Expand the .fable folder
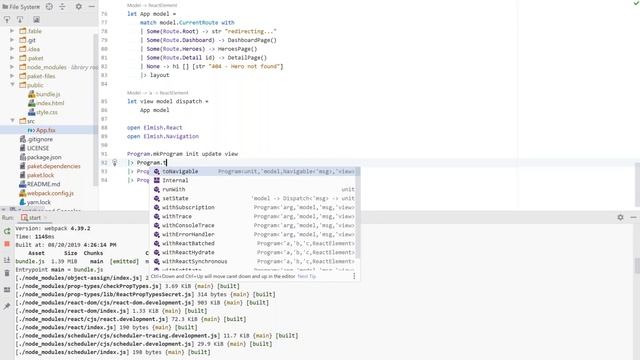640x360 pixels. click(x=12, y=31)
